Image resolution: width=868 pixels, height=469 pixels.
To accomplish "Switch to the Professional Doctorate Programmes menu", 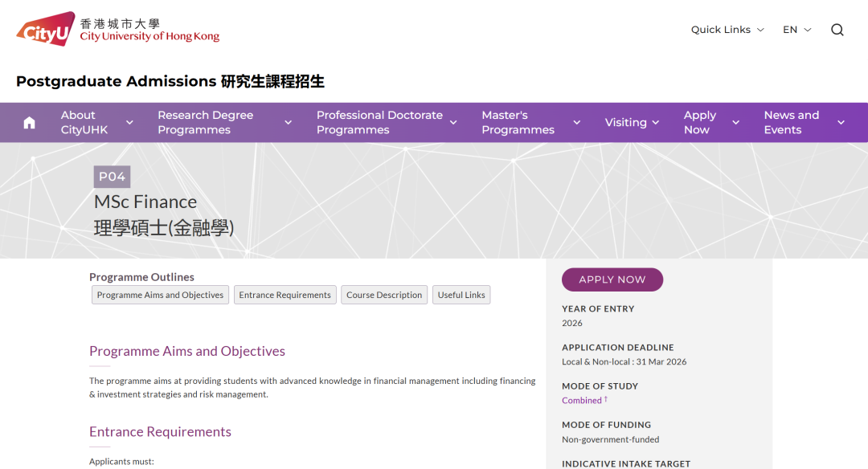I will [379, 122].
